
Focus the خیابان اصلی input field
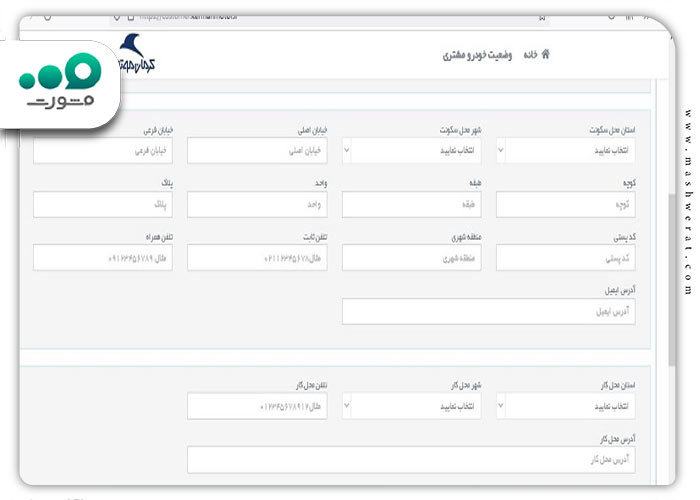coord(257,150)
